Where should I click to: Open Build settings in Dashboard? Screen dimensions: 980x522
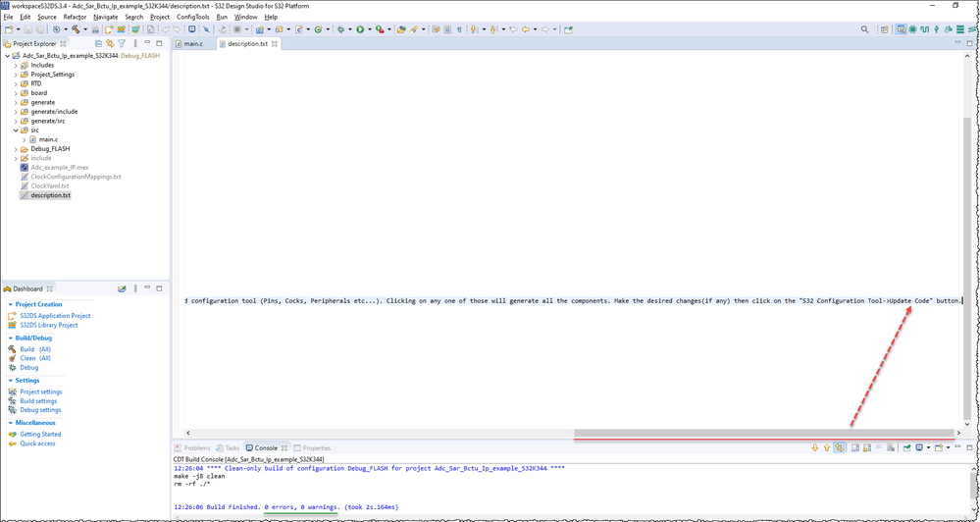coord(38,401)
